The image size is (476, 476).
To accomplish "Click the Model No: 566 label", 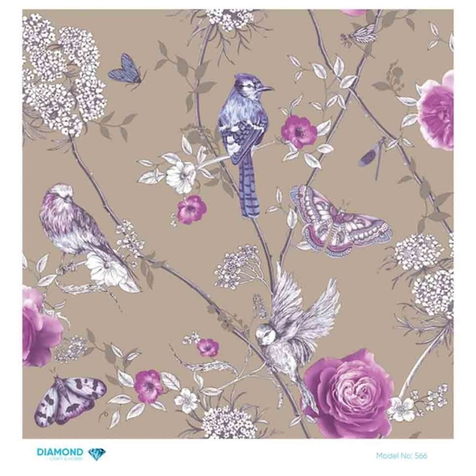I will 401,456.
